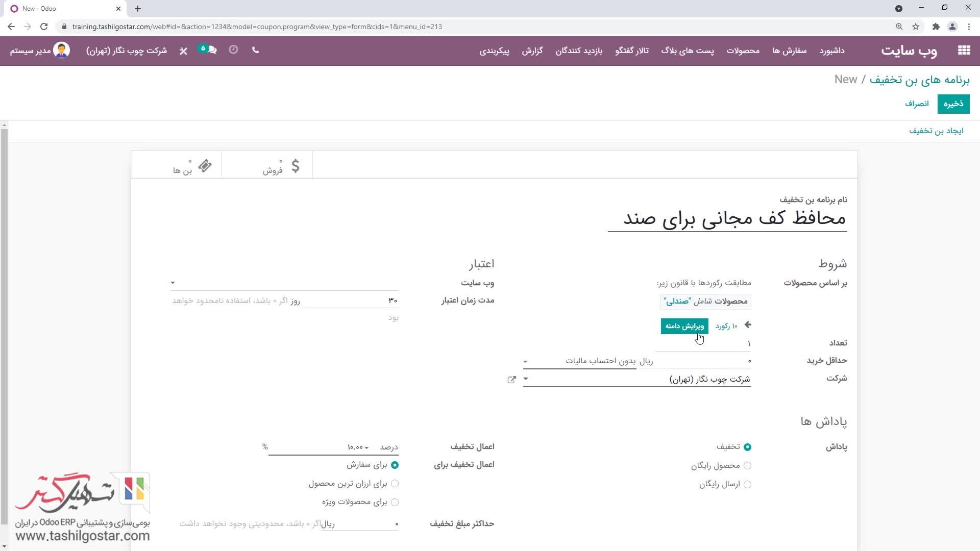
Task: Select the free shipping reward radio
Action: 747,484
